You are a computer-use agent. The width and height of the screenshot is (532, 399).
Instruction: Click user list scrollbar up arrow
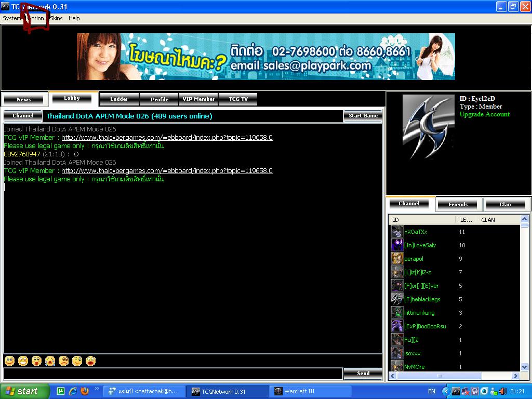tap(524, 219)
